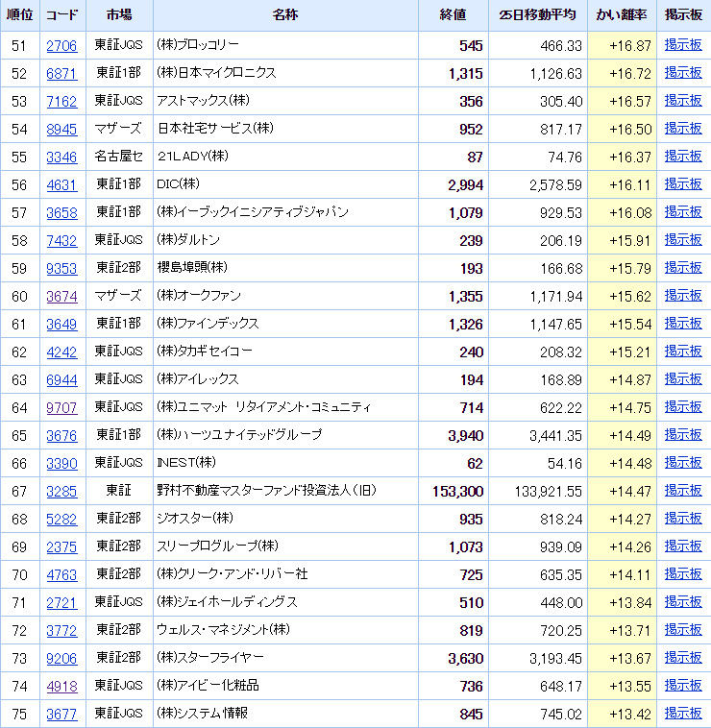Open 掲示板 link for タカギセイコー row
This screenshot has width=711, height=728.
[683, 352]
